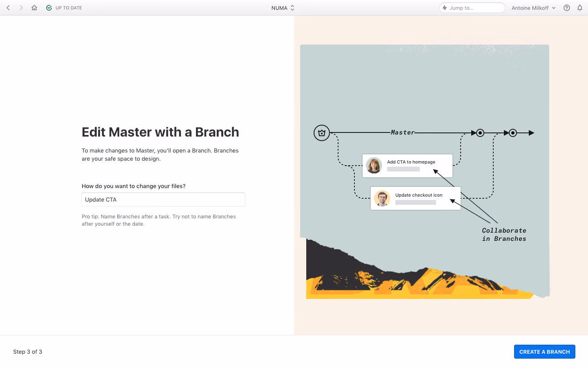The width and height of the screenshot is (588, 368).
Task: Click the Collaborate in Branches caption
Action: (504, 235)
